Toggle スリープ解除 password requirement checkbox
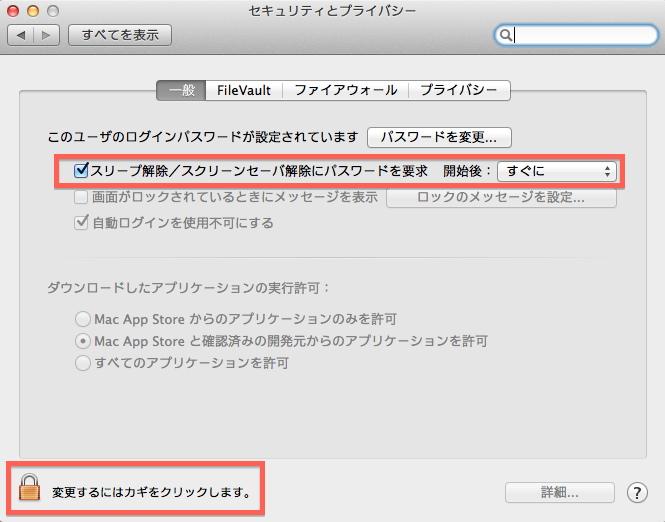The height and width of the screenshot is (522, 665). [x=82, y=171]
